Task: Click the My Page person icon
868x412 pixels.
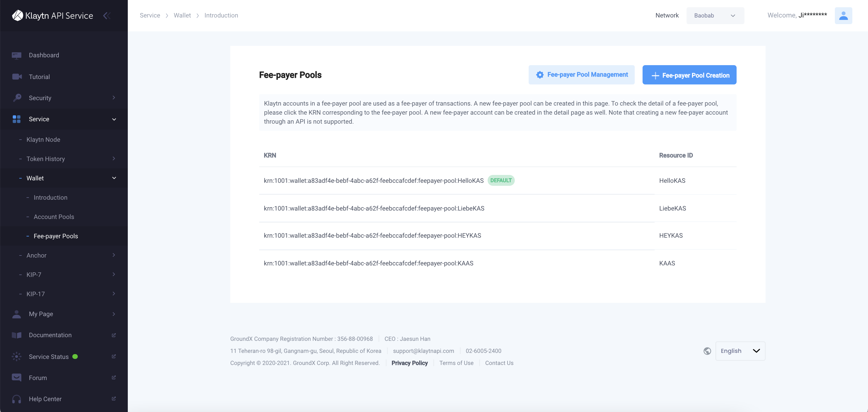Action: tap(17, 314)
